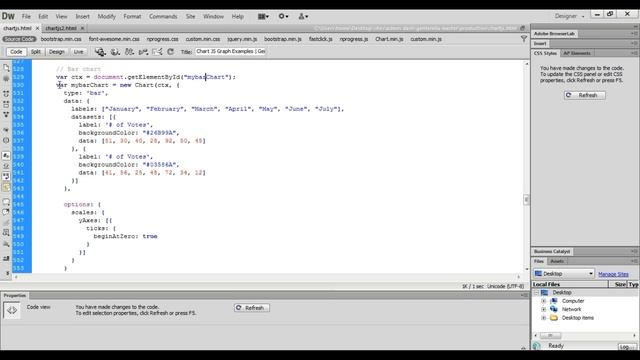Open the Desktop site dropdown in Files
640x360 pixels.
564,273
